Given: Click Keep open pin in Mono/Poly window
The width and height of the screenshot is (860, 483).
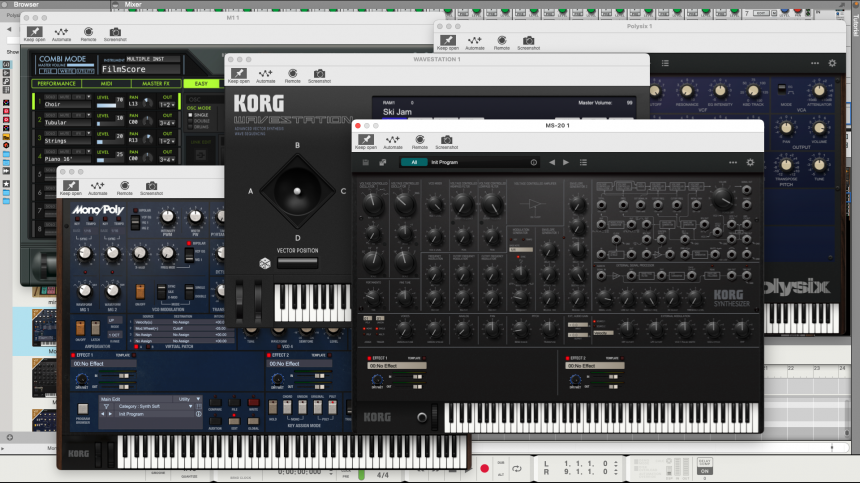Looking at the screenshot, I should point(70,186).
